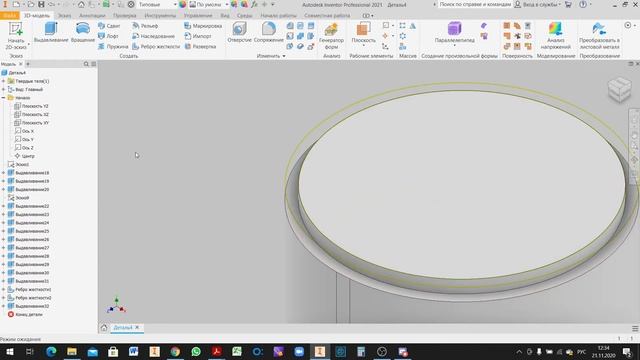Select the Вращение (Revolve) tool

tap(83, 33)
